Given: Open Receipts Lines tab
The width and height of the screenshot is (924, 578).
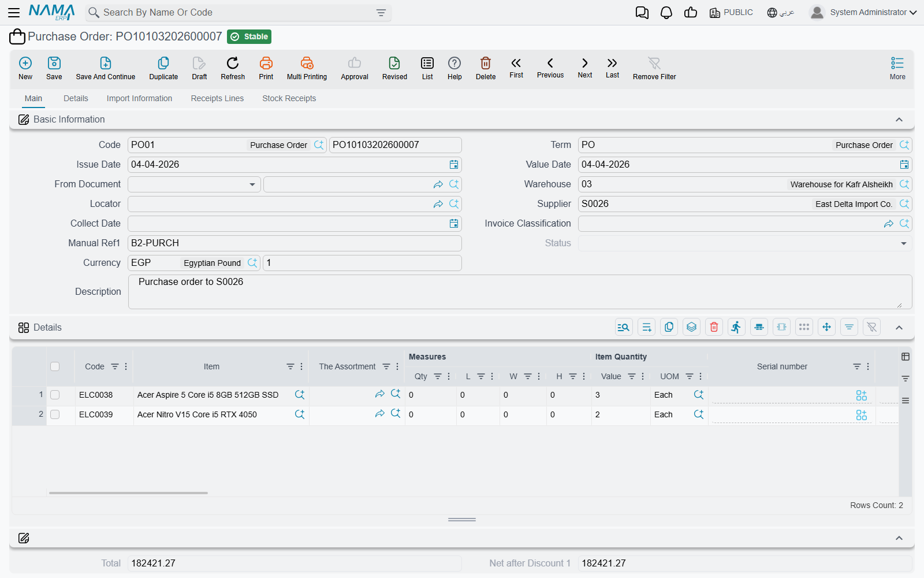Looking at the screenshot, I should tap(217, 98).
